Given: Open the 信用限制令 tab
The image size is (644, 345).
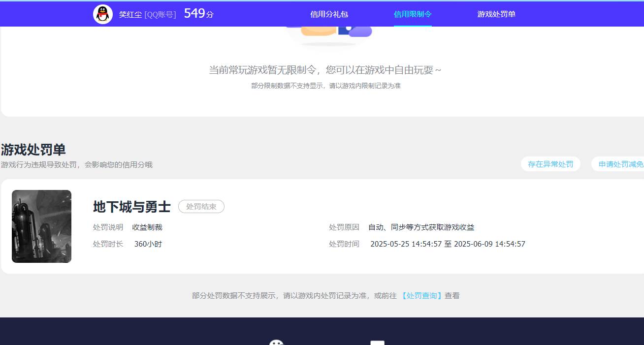Looking at the screenshot, I should coord(412,14).
